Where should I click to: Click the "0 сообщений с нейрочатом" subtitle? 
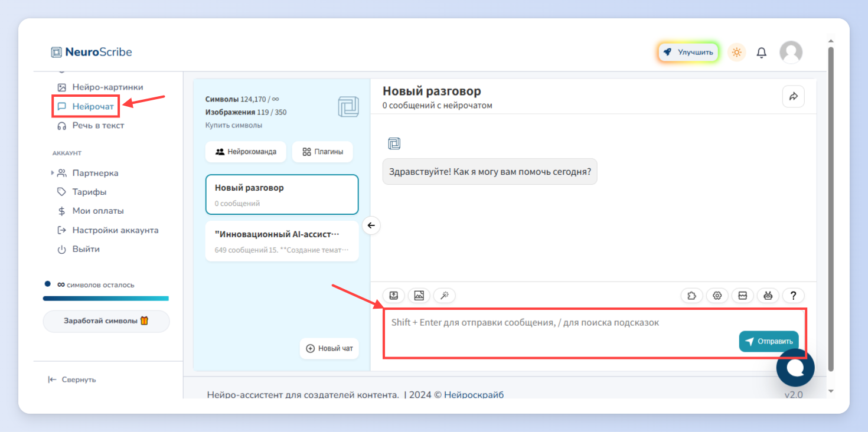point(438,106)
